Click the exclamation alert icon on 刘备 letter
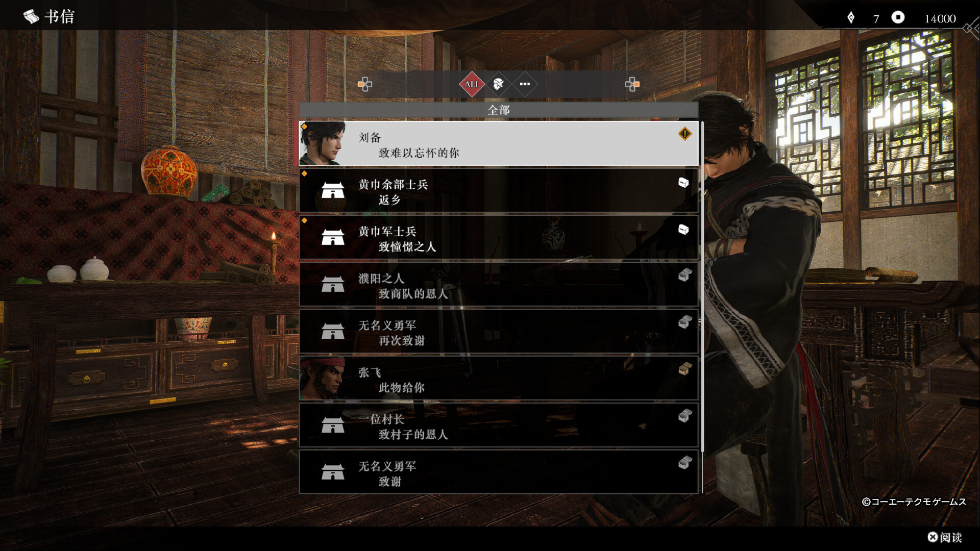 click(x=684, y=134)
